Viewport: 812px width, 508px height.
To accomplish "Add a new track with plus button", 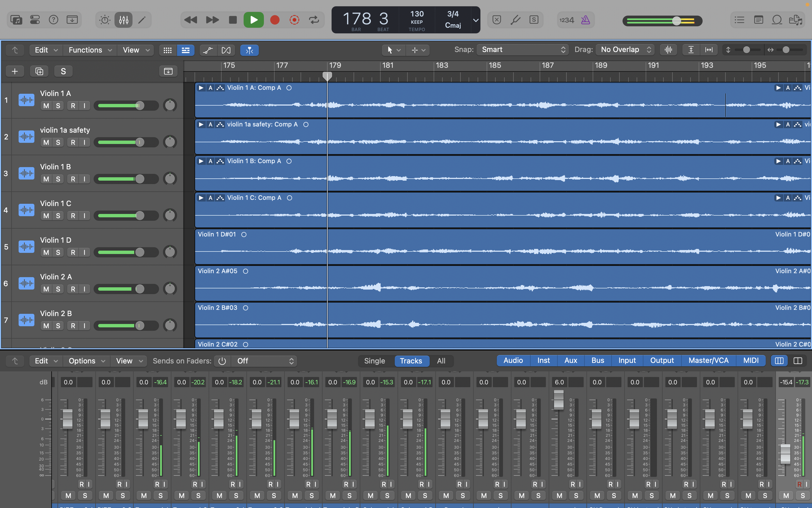I will [15, 71].
